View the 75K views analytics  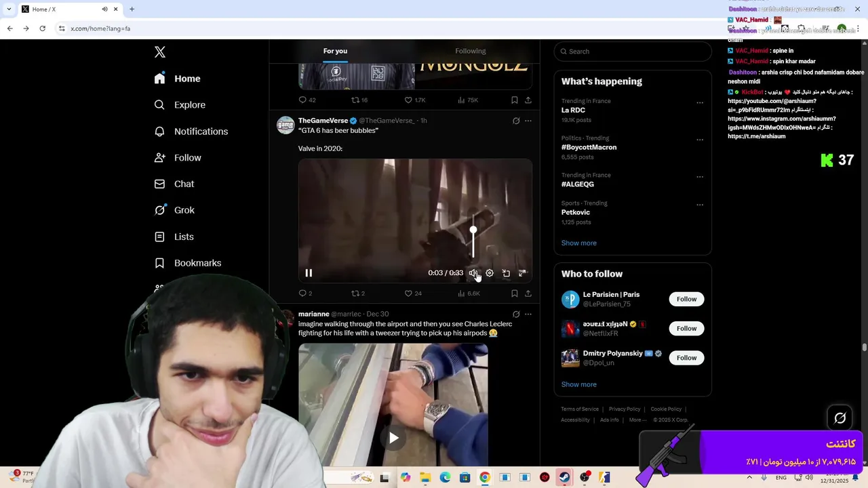click(468, 100)
